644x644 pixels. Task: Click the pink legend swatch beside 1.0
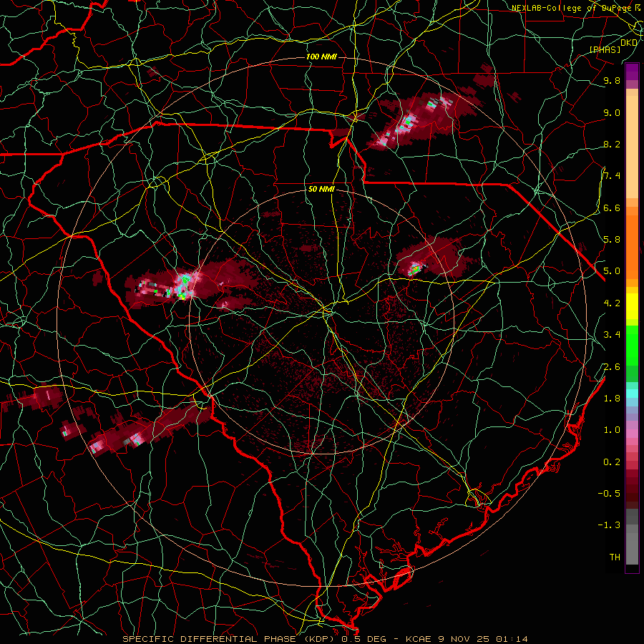[632, 433]
